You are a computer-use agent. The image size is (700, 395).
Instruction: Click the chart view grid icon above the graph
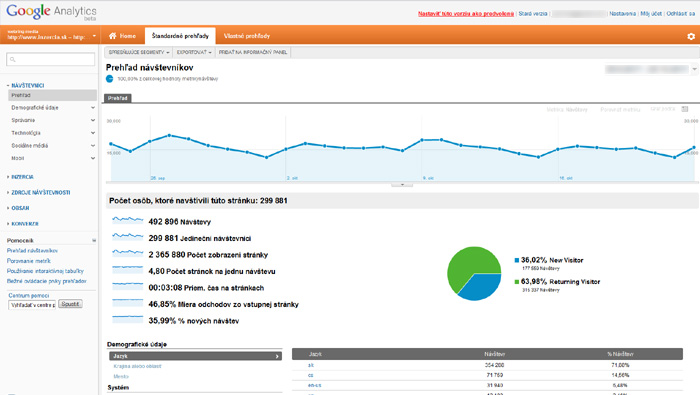pos(685,109)
